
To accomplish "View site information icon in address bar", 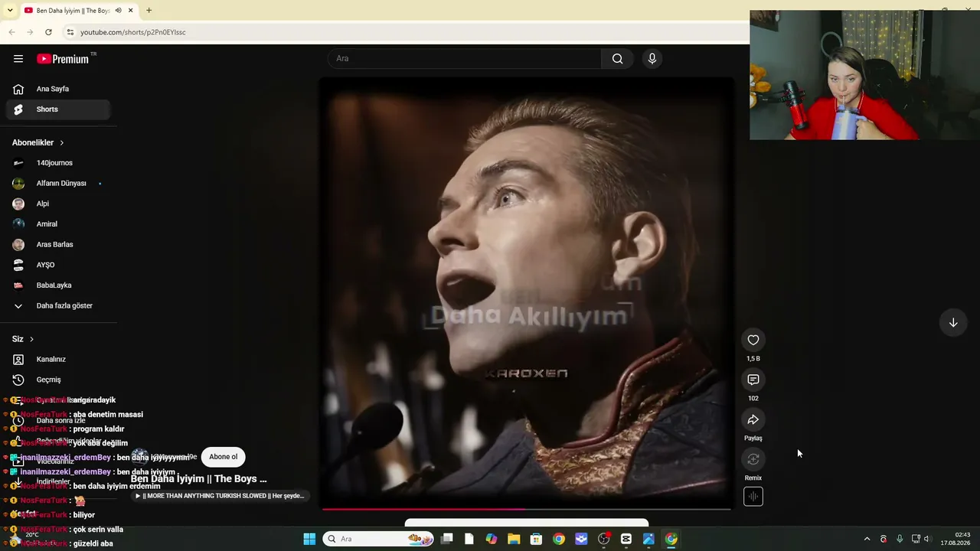I will click(x=70, y=32).
